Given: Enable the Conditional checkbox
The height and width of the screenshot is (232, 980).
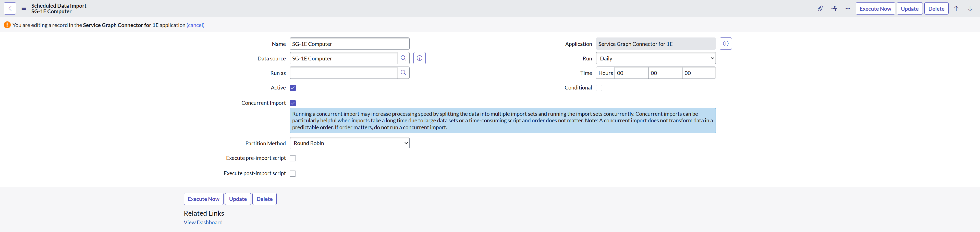Looking at the screenshot, I should pos(599,88).
